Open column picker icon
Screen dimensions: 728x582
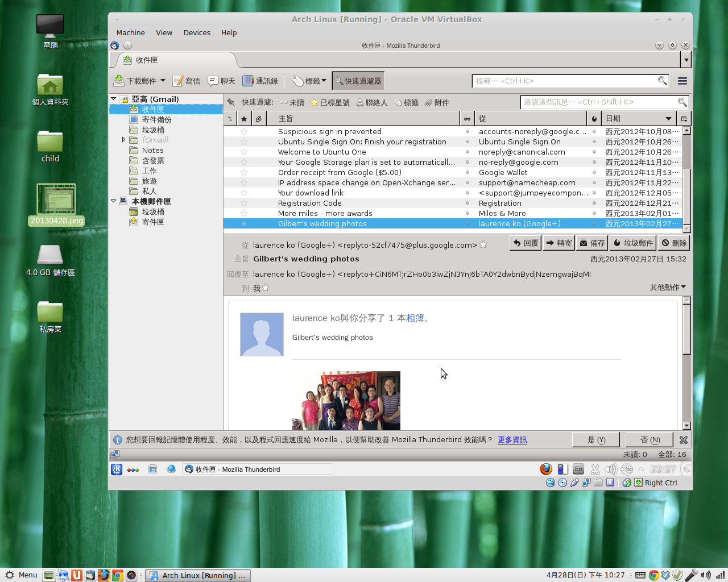coord(684,118)
